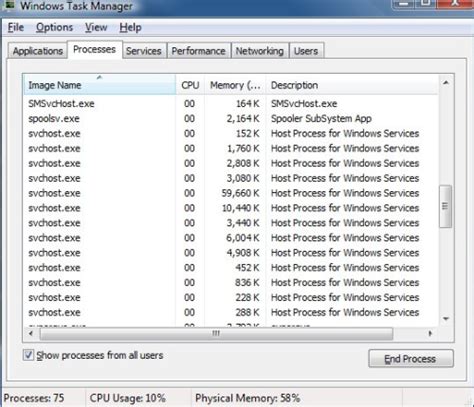Select svchost.exe using 1,760 K memory

click(x=231, y=148)
